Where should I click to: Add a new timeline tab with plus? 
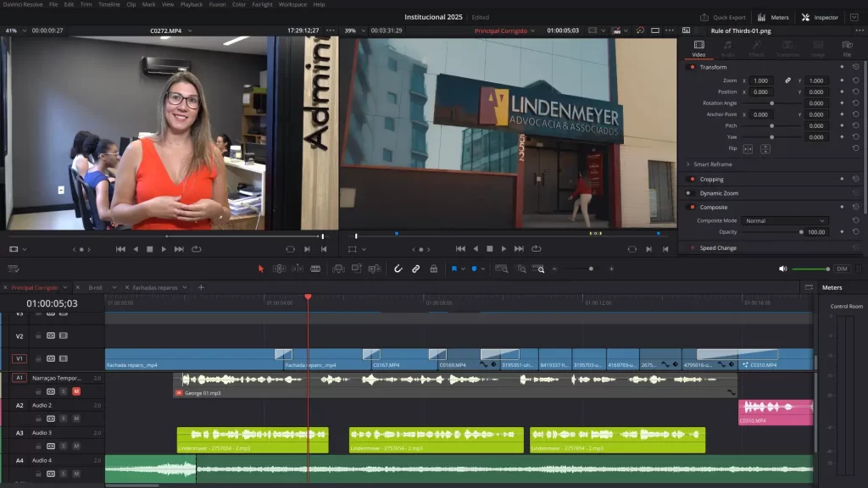pyautogui.click(x=201, y=288)
